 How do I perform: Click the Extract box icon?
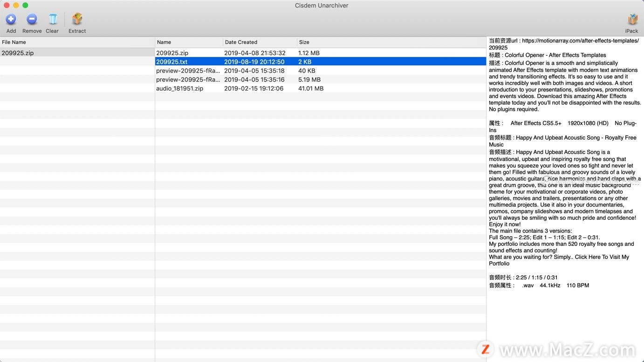pos(77,19)
